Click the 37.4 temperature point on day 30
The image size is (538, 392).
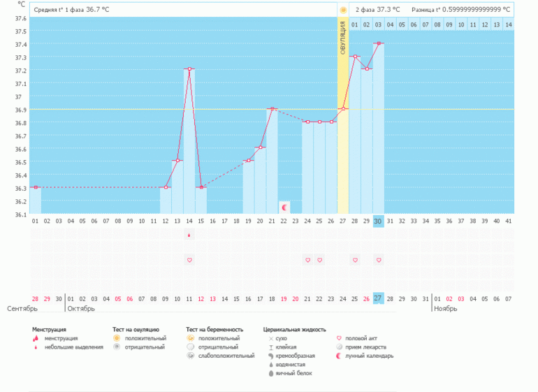(x=379, y=43)
